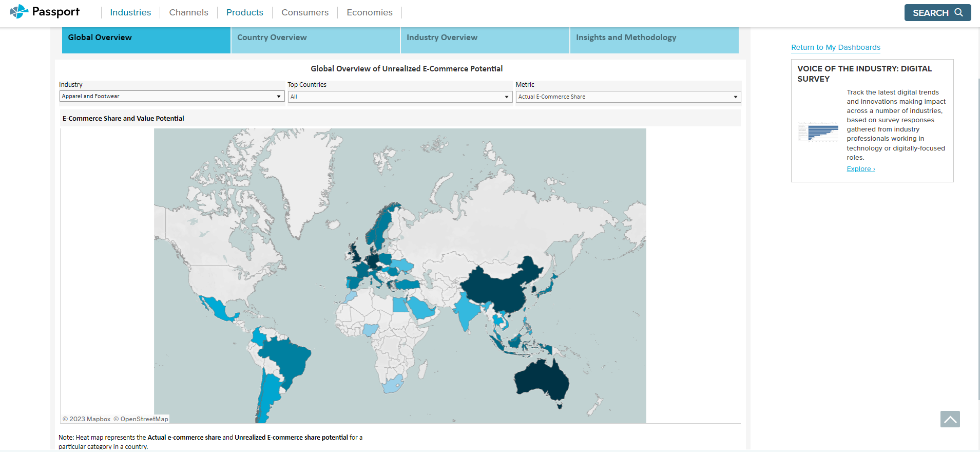This screenshot has height=452, width=980.
Task: Click the OpenStreetMap attribution link
Action: [144, 419]
